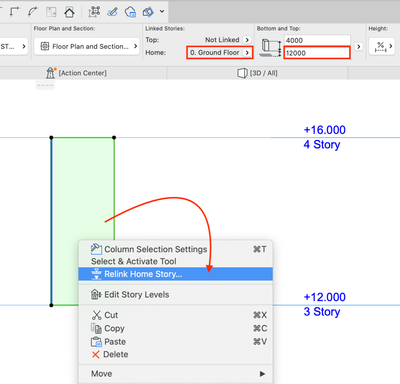Click the curved arc guide tool icon
Viewport: 400px width, 384px height.
click(33, 12)
